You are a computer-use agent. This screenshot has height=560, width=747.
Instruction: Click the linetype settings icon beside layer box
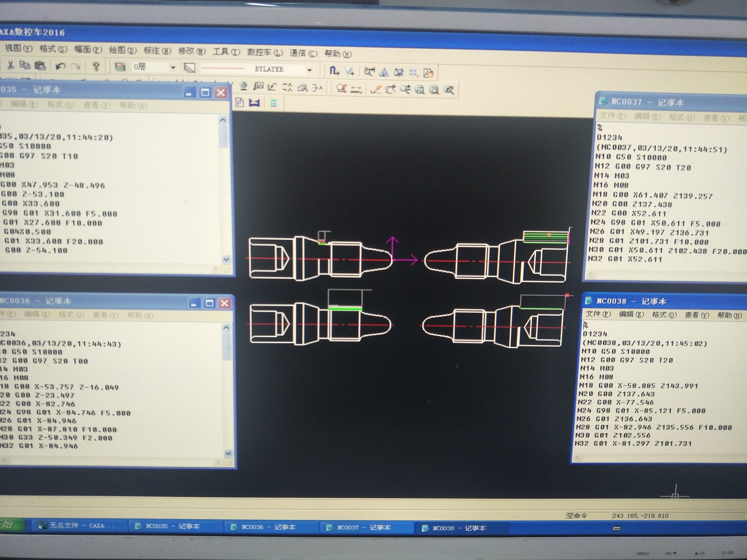click(x=189, y=68)
